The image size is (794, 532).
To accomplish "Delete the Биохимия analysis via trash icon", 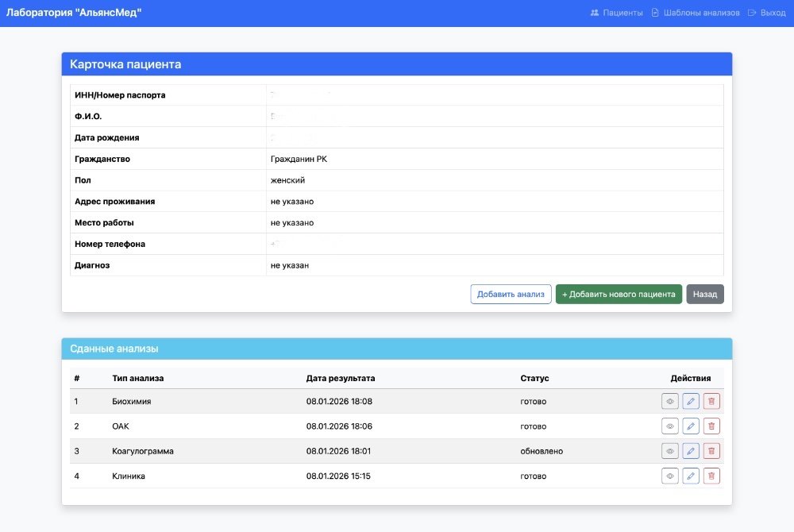I will [711, 401].
